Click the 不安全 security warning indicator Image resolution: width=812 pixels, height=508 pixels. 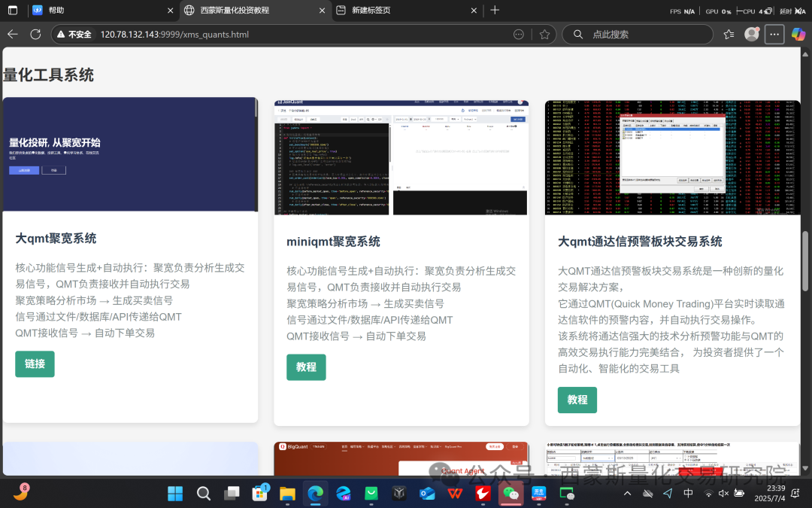[74, 34]
